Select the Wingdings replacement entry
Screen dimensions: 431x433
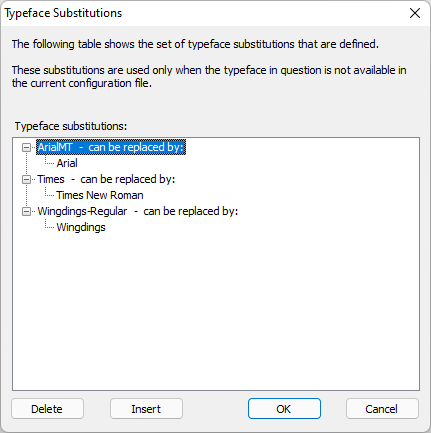click(x=81, y=227)
